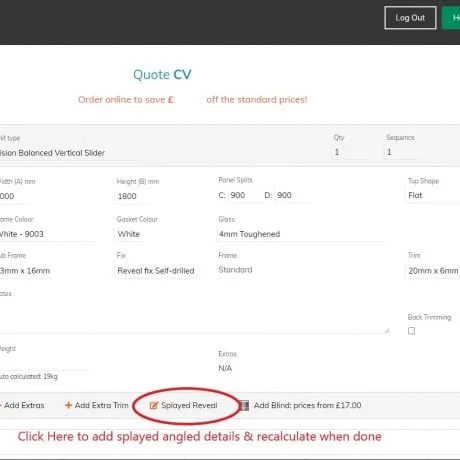
Task: Click the Qty input field
Action: [349, 152]
